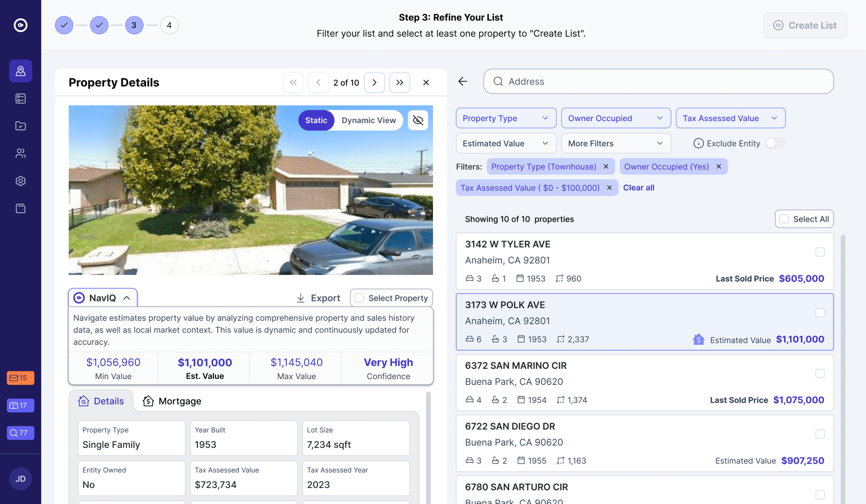Click the settings gear sidebar icon
This screenshot has height=504, width=866.
pos(20,181)
